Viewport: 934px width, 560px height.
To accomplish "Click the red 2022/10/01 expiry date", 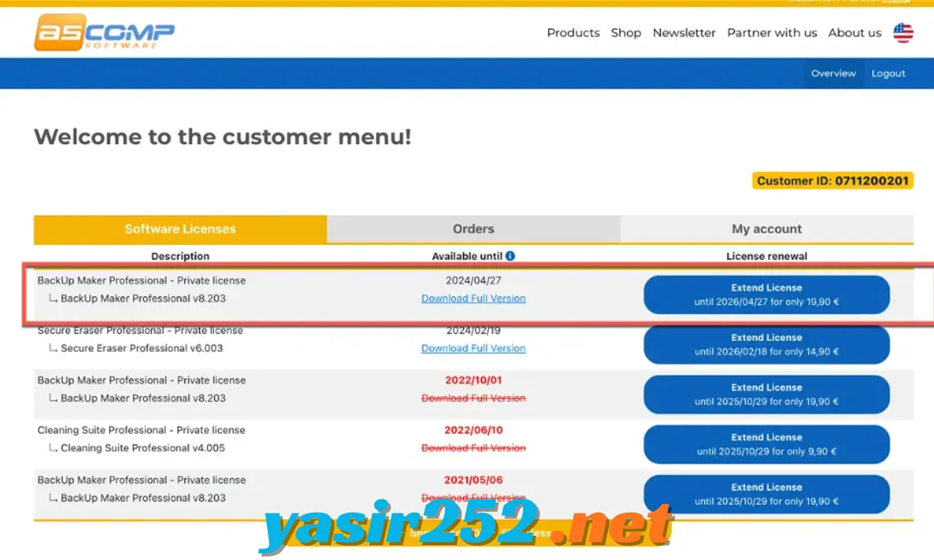I will pyautogui.click(x=473, y=380).
